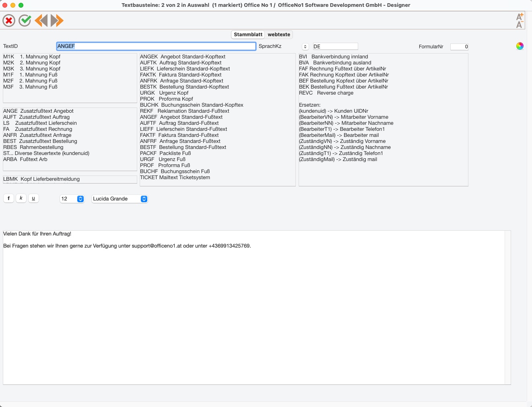Go to next record with right arrow
This screenshot has width=532, height=407.
click(57, 21)
